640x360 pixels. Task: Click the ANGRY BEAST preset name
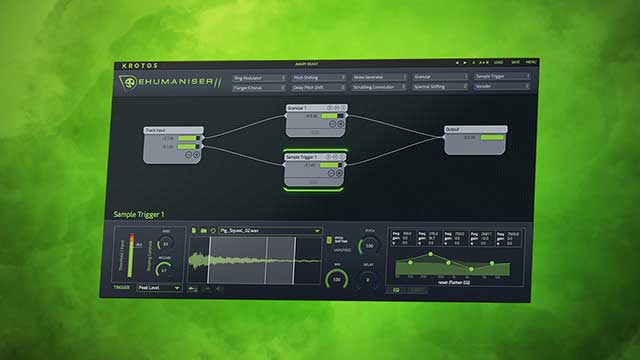tap(307, 64)
